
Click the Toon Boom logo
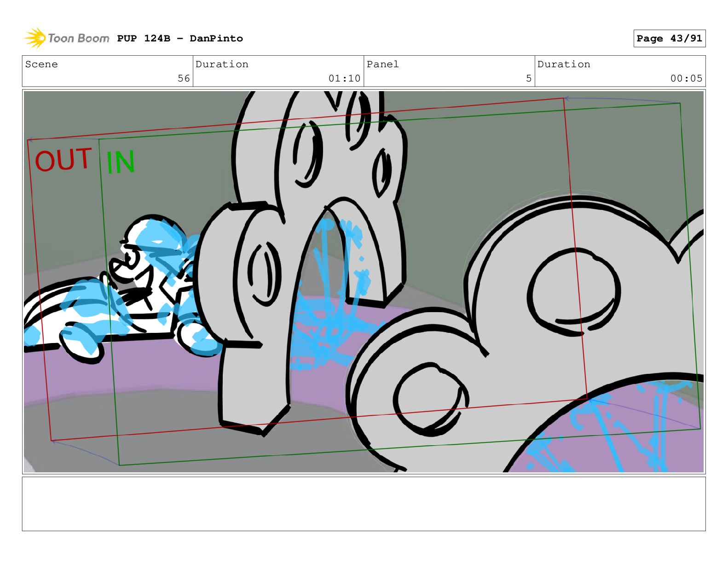coord(66,38)
